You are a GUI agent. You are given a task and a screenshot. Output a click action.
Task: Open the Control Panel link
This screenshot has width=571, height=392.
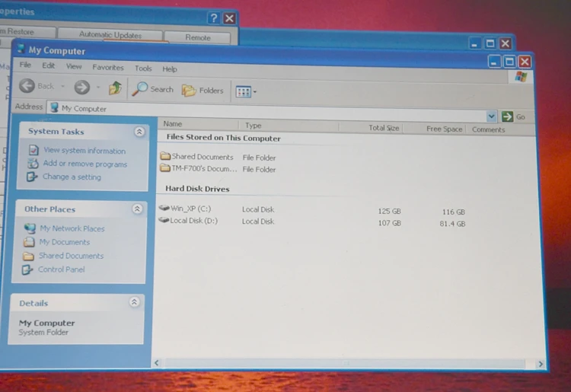coord(61,269)
